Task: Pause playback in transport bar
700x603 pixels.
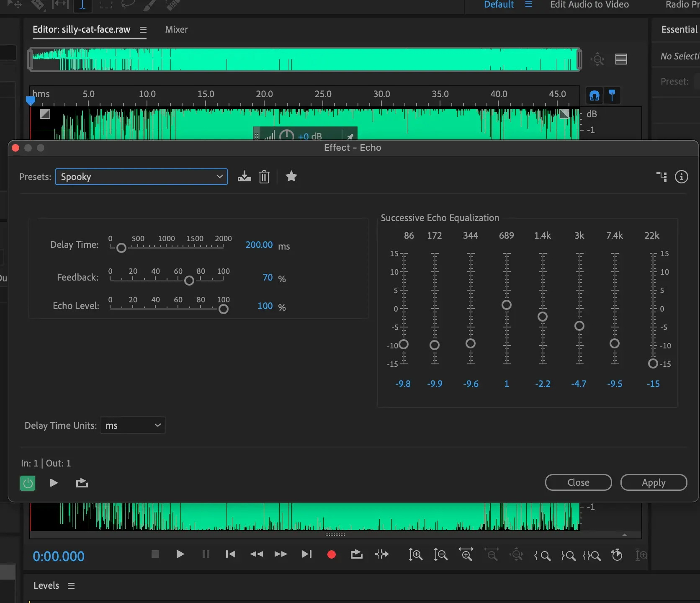Action: [206, 554]
